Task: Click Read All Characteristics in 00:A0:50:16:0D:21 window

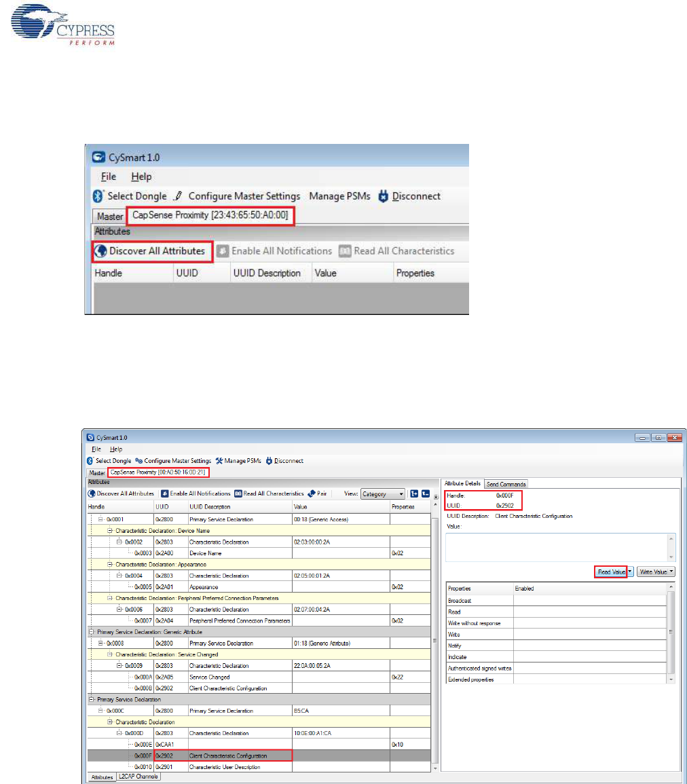Action: coord(269,493)
